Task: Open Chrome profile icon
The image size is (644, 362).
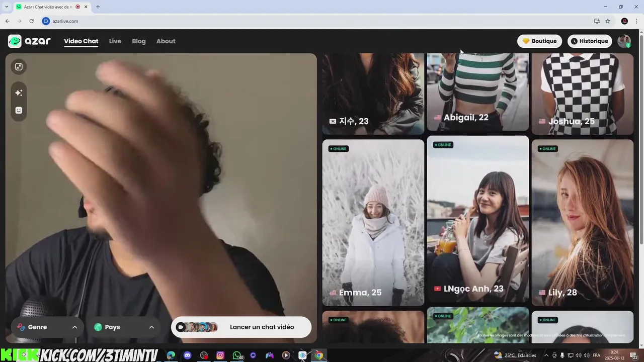Action: pos(624,21)
